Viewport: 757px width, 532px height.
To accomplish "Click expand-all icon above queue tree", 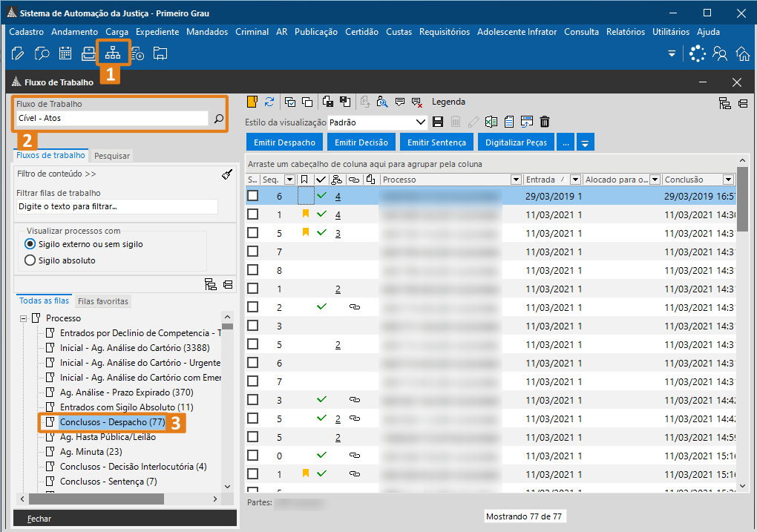I will [211, 284].
